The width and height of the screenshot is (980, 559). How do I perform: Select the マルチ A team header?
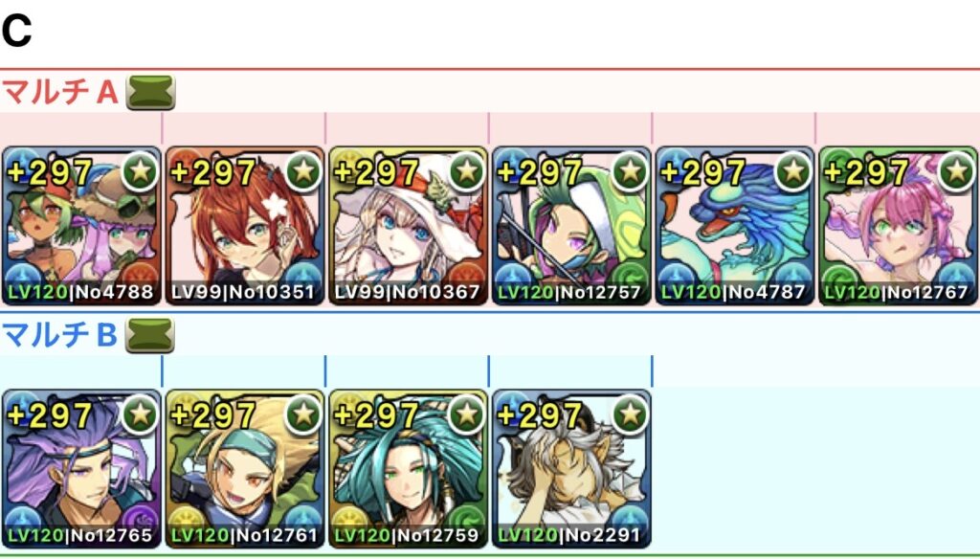pyautogui.click(x=60, y=93)
